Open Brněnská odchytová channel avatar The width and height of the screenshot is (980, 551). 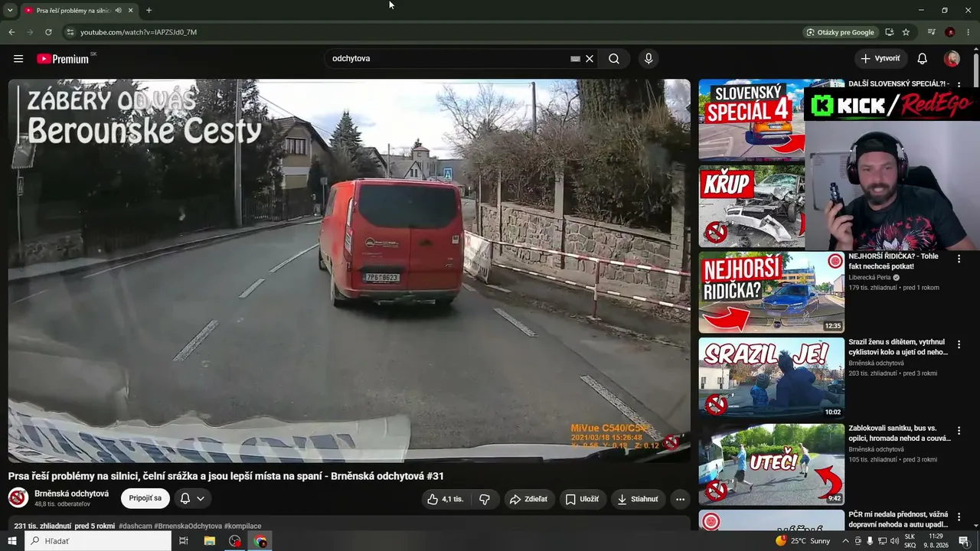tap(18, 498)
